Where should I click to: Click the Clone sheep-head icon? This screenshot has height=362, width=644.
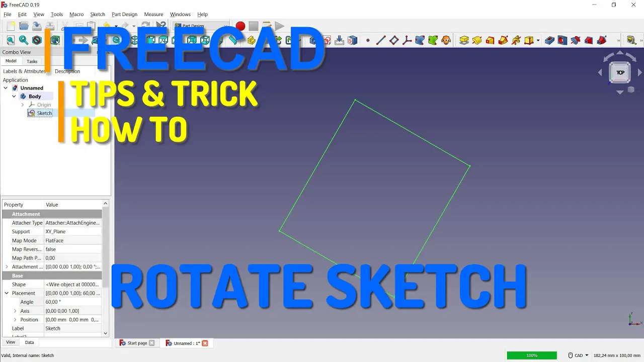point(446,40)
